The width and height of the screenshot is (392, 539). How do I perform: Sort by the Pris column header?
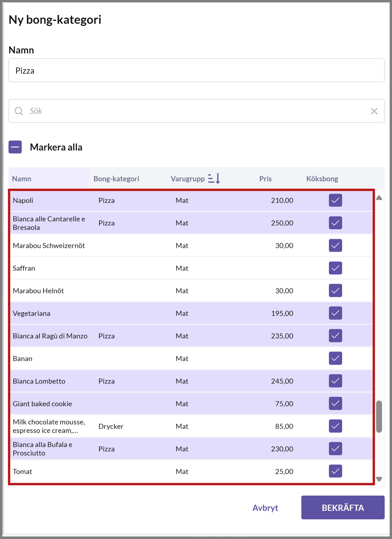coord(265,179)
